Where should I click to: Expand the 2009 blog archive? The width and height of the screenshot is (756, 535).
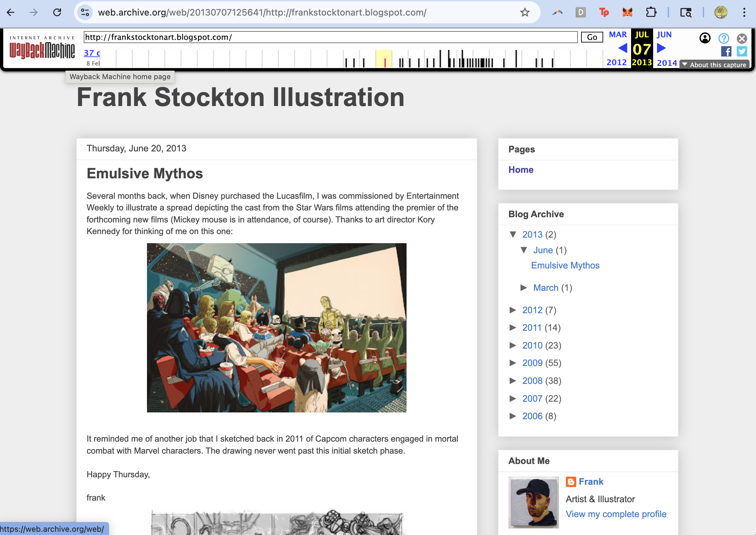(513, 363)
